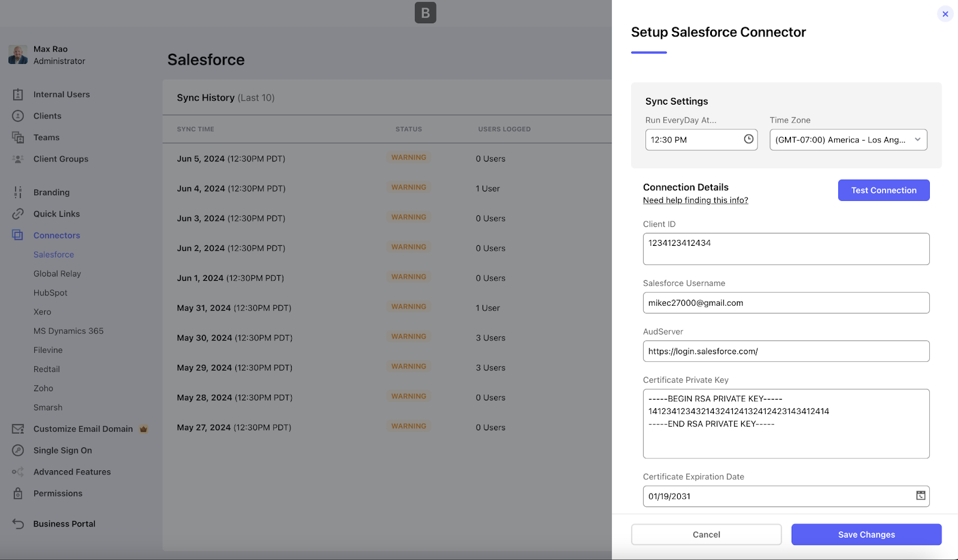
Task: Click the Business Portal link
Action: tap(65, 524)
